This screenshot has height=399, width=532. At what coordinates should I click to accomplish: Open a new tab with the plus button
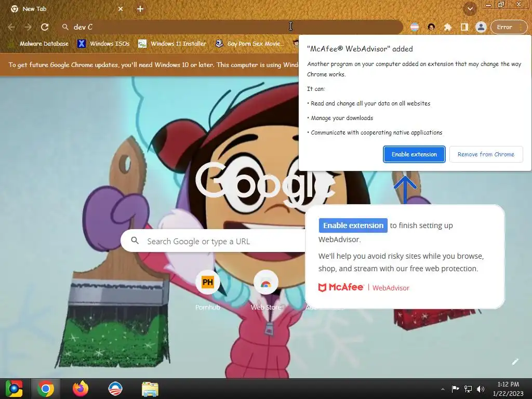tap(140, 9)
